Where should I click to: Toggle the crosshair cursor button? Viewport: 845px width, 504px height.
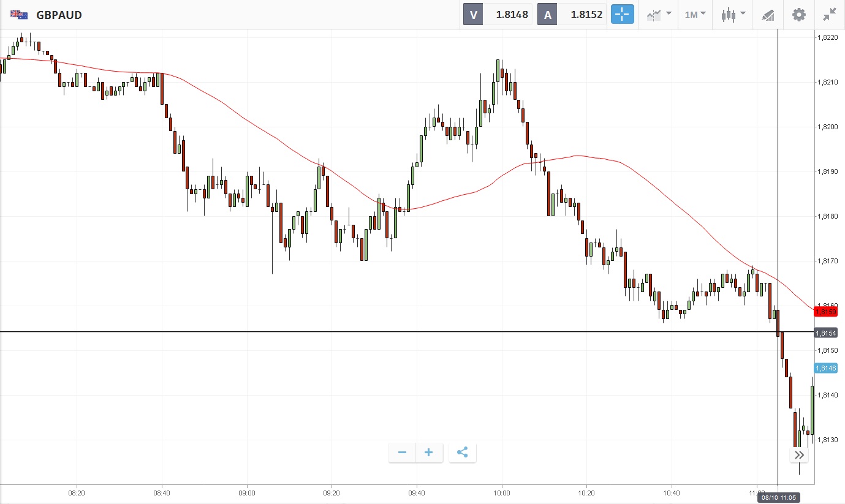(622, 14)
